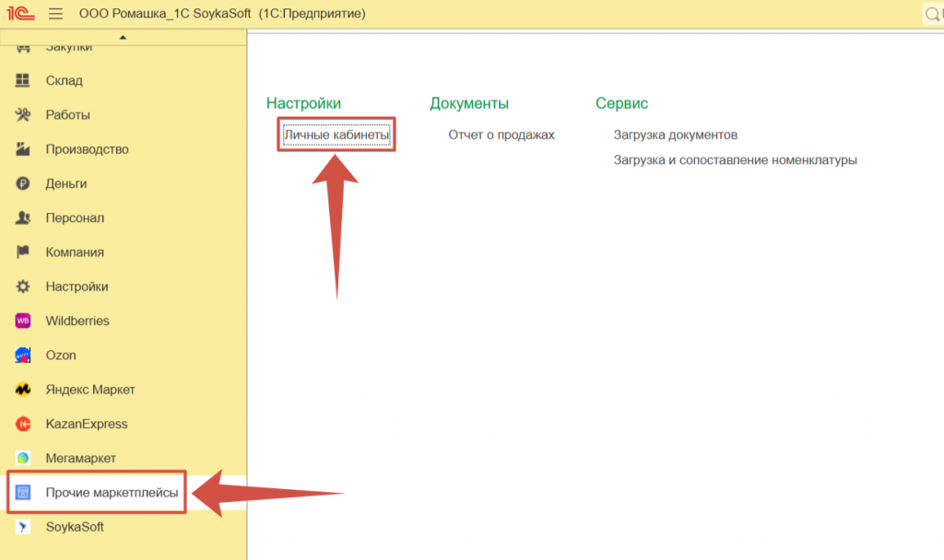Viewport: 944px width, 560px height.
Task: Click the Яндекс Маркет icon
Action: tap(24, 390)
